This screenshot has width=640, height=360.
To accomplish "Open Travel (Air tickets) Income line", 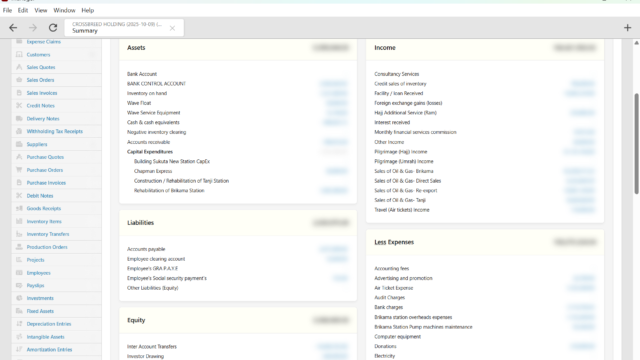I will click(x=402, y=210).
